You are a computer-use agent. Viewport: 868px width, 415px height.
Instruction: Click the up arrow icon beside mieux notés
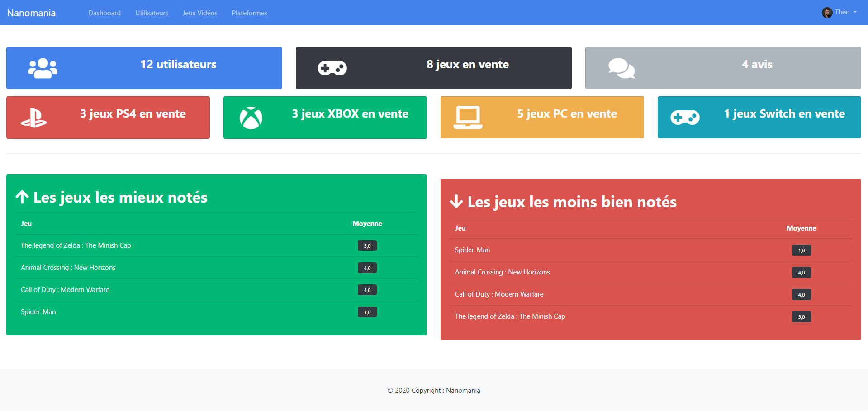click(x=22, y=197)
